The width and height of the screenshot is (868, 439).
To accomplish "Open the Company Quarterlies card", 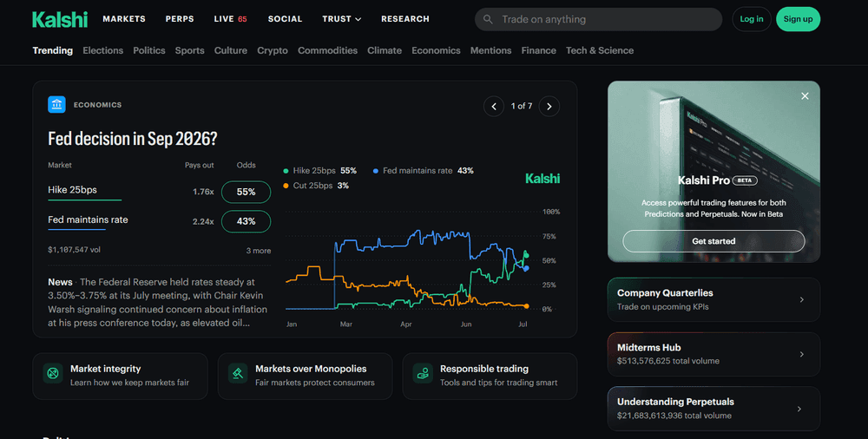I will tap(713, 299).
